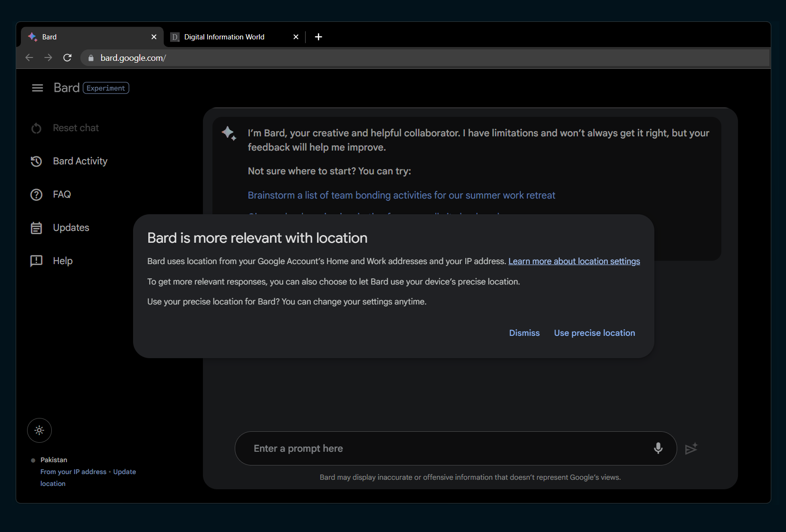Click the address bar URL bard.google.com
This screenshot has width=786, height=532.
pyautogui.click(x=133, y=58)
